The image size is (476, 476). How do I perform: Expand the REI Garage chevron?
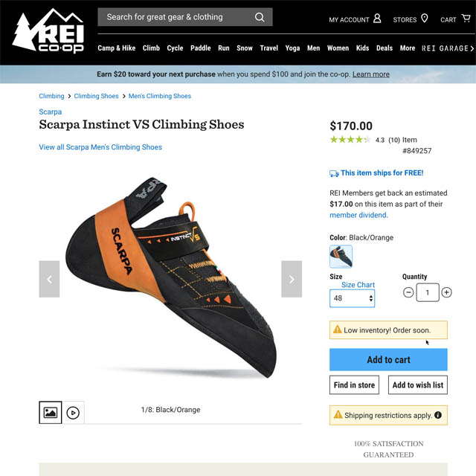pos(472,48)
